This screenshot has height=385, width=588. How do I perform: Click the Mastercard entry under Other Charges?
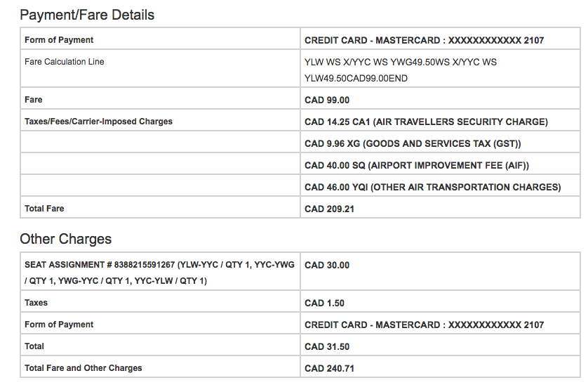click(x=424, y=325)
